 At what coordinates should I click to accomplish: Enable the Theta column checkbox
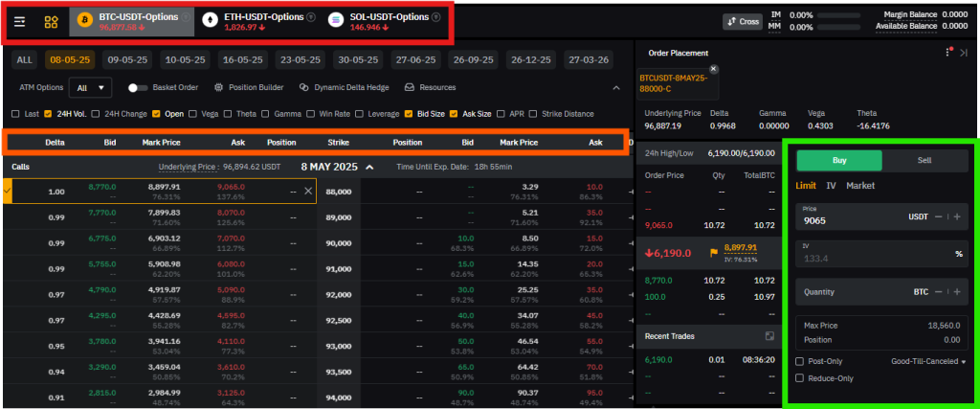tap(228, 114)
